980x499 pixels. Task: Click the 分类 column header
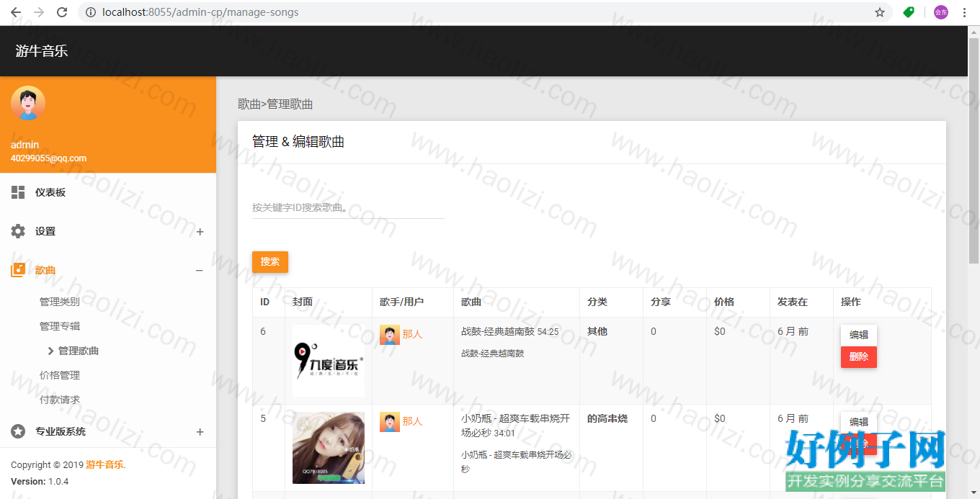[x=597, y=302]
